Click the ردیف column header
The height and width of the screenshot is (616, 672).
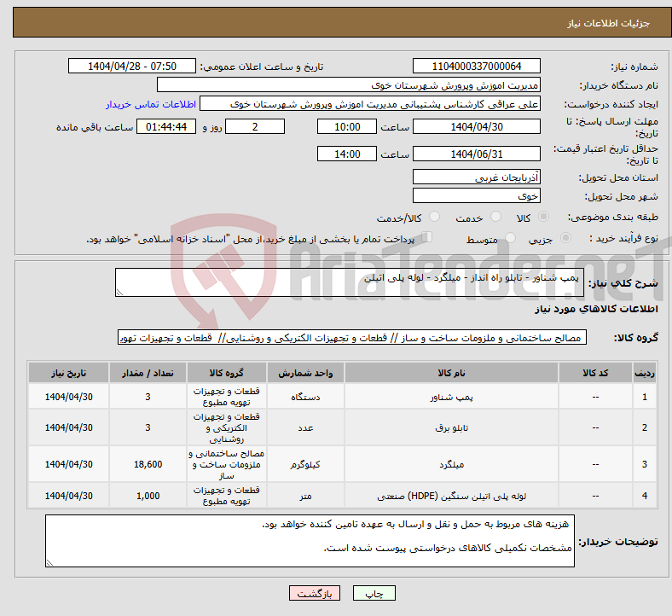pyautogui.click(x=644, y=373)
